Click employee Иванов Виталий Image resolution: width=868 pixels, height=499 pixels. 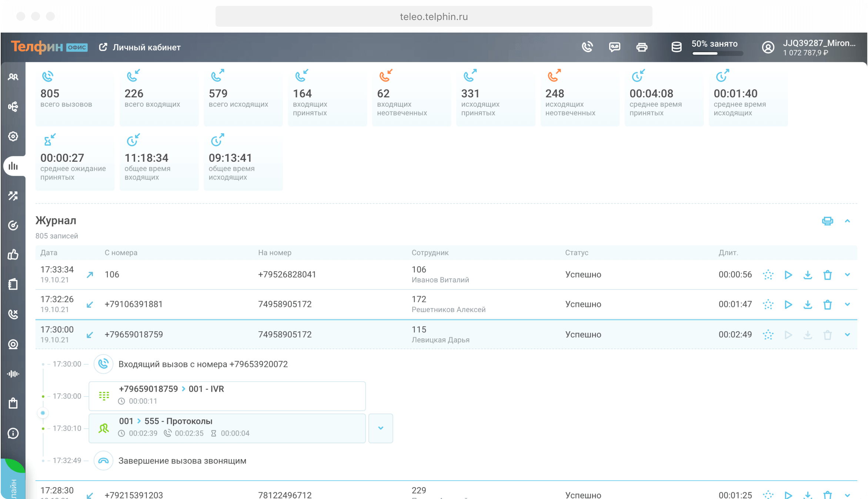coord(440,280)
